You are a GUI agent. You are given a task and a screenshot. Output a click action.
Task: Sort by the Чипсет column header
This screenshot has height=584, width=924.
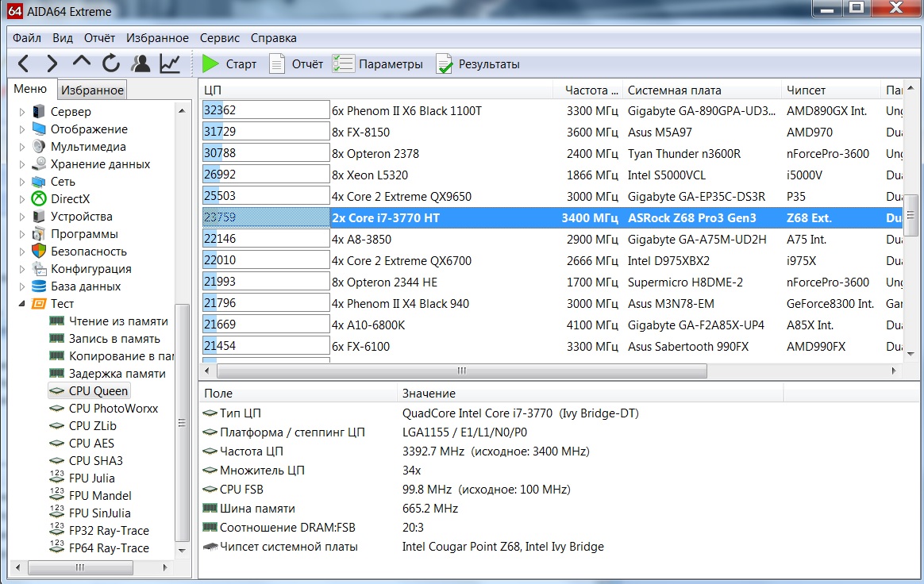[831, 90]
